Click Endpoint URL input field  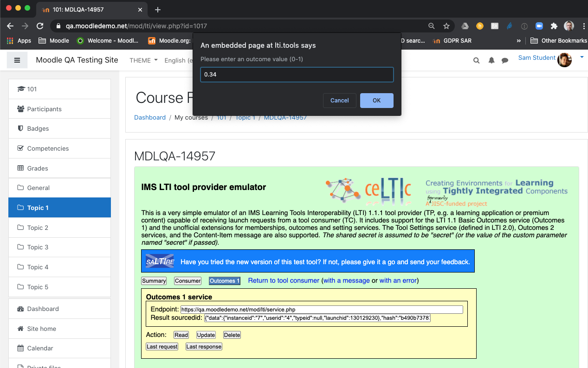(322, 310)
